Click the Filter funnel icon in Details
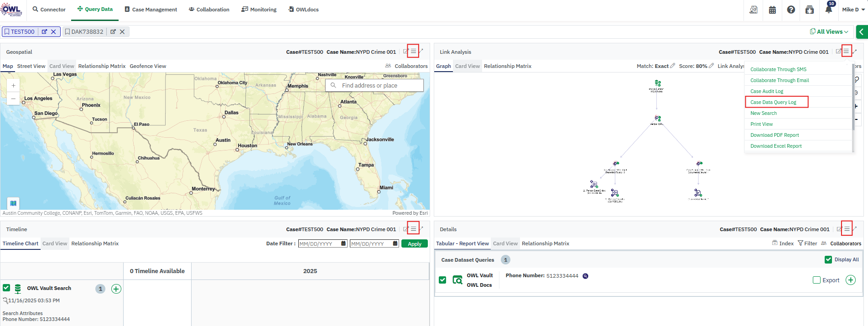The width and height of the screenshot is (868, 326). 800,243
